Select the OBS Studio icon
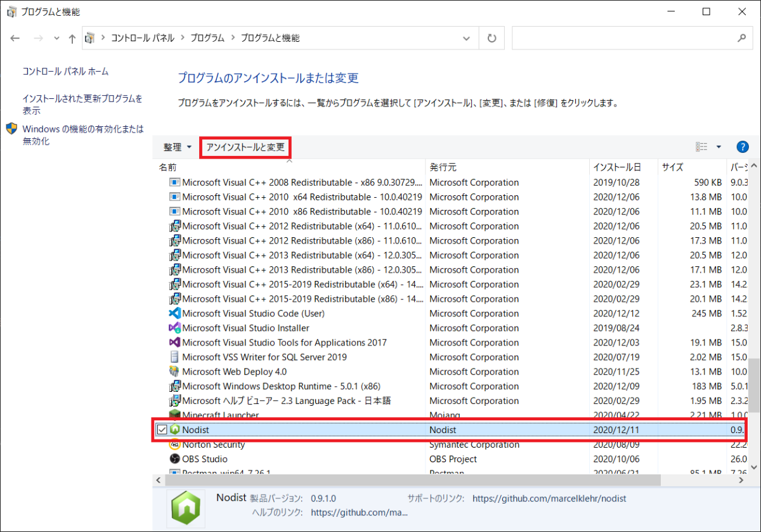This screenshot has width=761, height=532. (x=175, y=459)
